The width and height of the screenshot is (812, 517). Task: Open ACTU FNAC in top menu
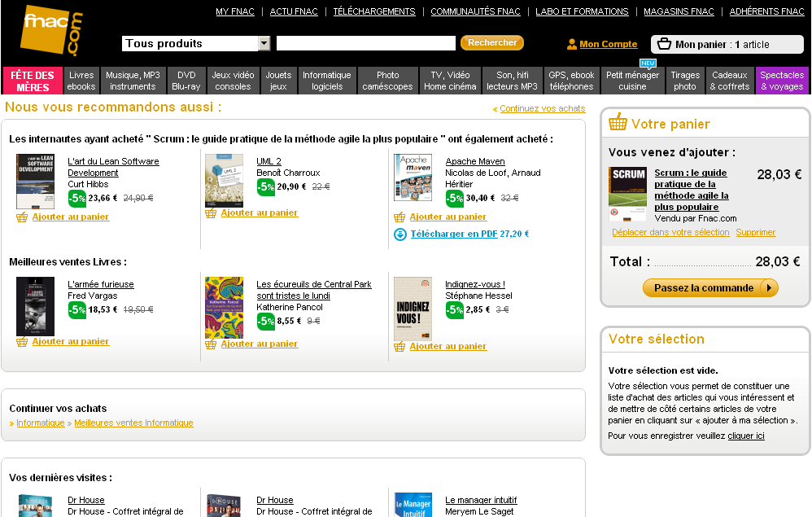[x=294, y=11]
